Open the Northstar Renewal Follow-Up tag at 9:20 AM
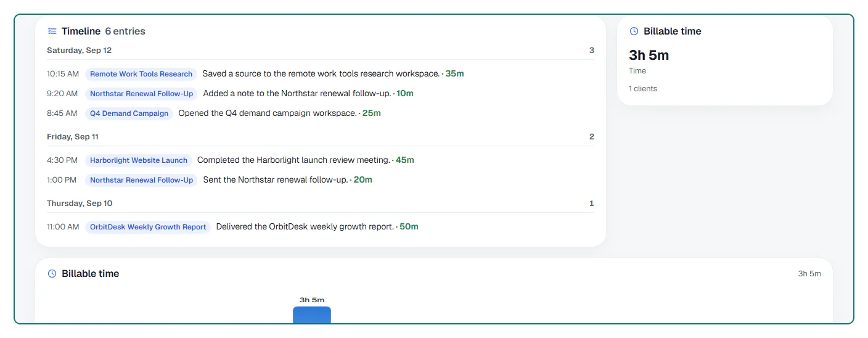Viewport: 868px width, 338px height. tap(141, 94)
